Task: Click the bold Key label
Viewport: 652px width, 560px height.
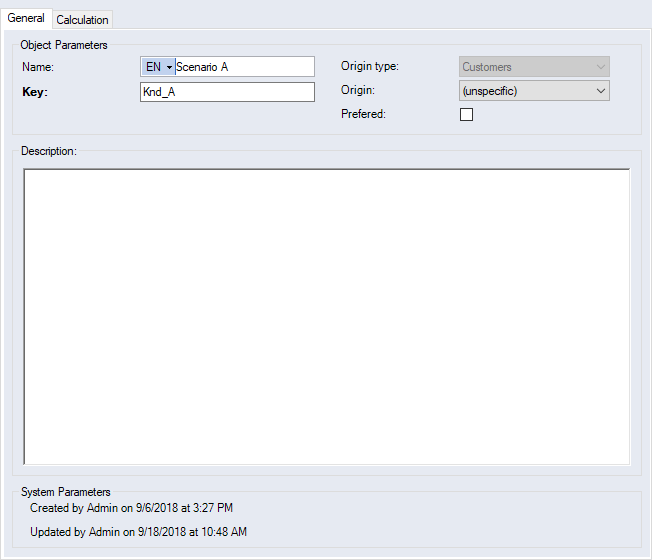Action: 35,92
